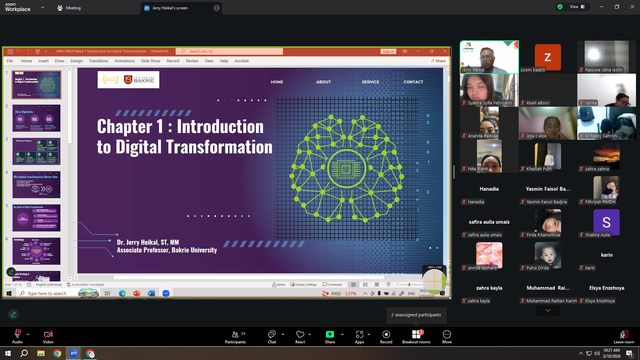Image resolution: width=640 pixels, height=360 pixels.
Task: Expand share options arrow next to Share
Action: [342, 334]
